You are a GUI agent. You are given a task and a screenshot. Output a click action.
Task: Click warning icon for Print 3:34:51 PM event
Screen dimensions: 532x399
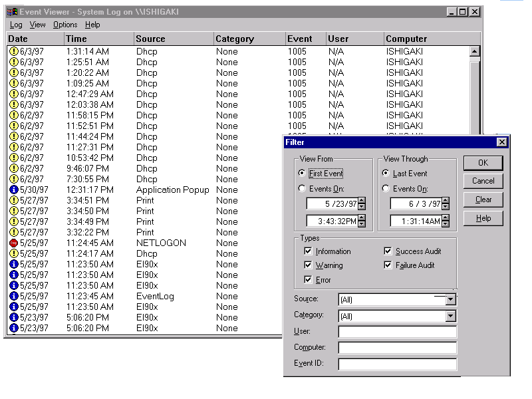point(13,201)
